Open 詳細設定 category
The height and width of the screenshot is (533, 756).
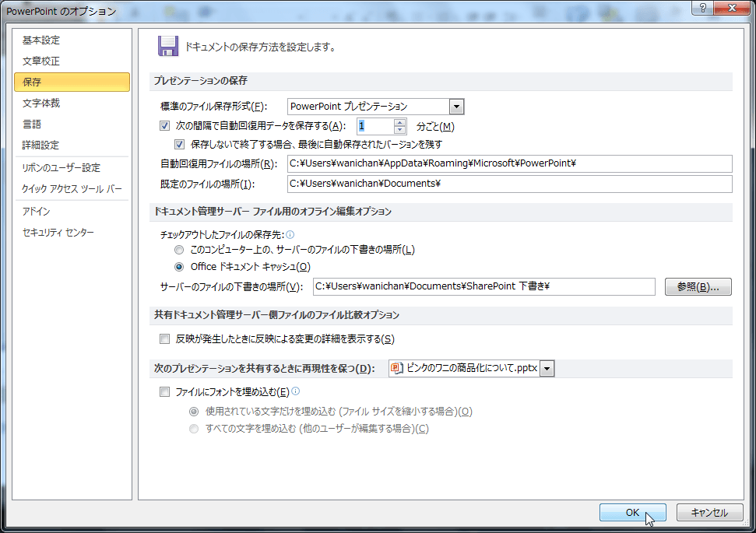(x=72, y=145)
